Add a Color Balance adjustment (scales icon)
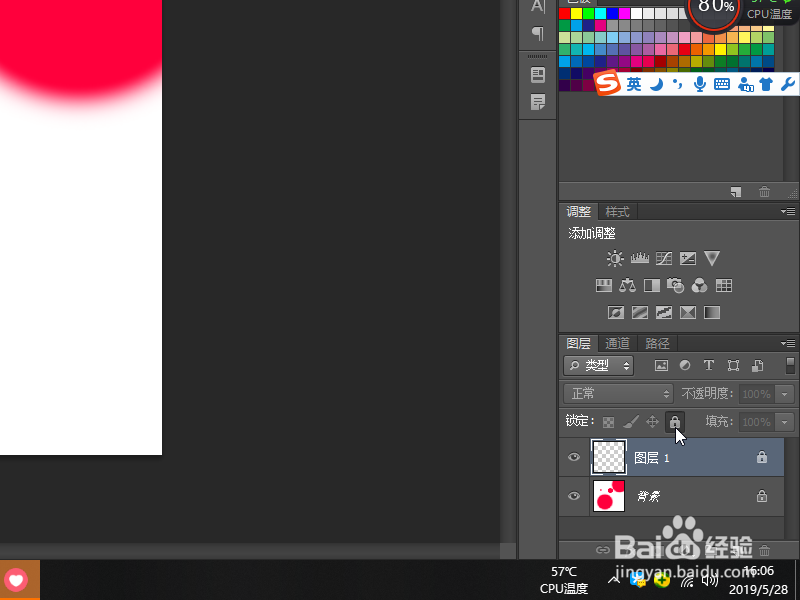Image resolution: width=800 pixels, height=600 pixels. (x=628, y=285)
